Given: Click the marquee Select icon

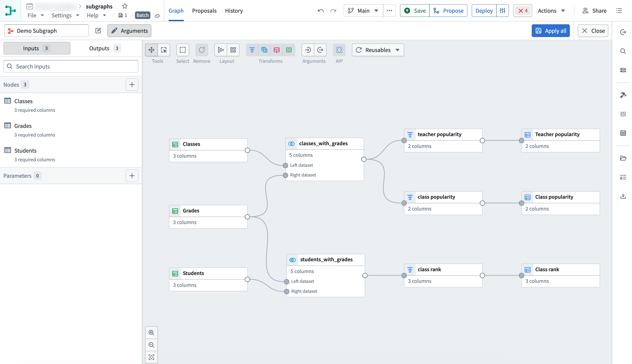Looking at the screenshot, I should (183, 50).
